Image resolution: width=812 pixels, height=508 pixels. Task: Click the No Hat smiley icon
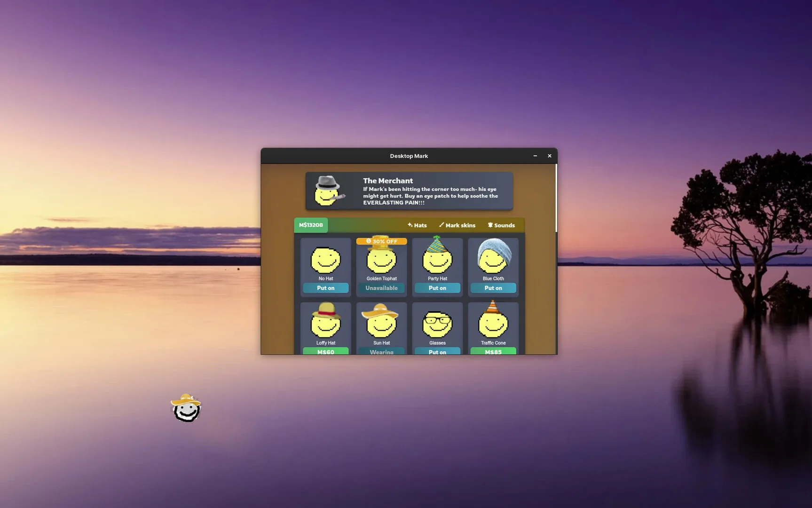pyautogui.click(x=325, y=260)
